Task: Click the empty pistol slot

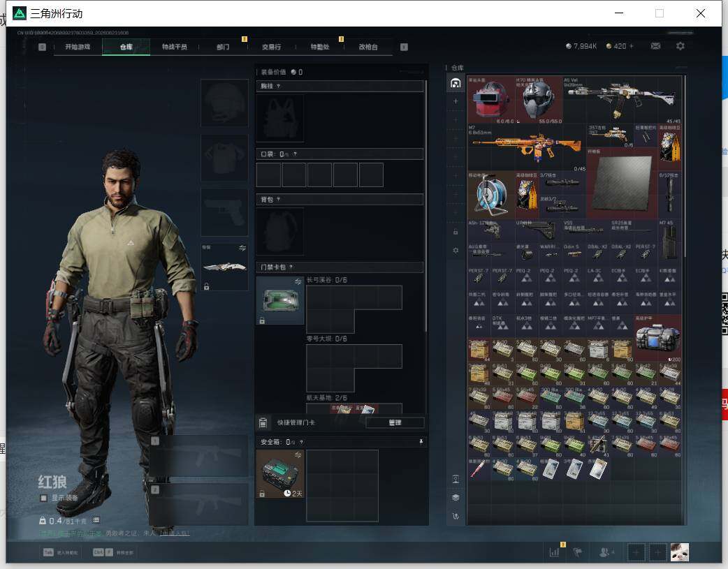Action: click(x=225, y=212)
